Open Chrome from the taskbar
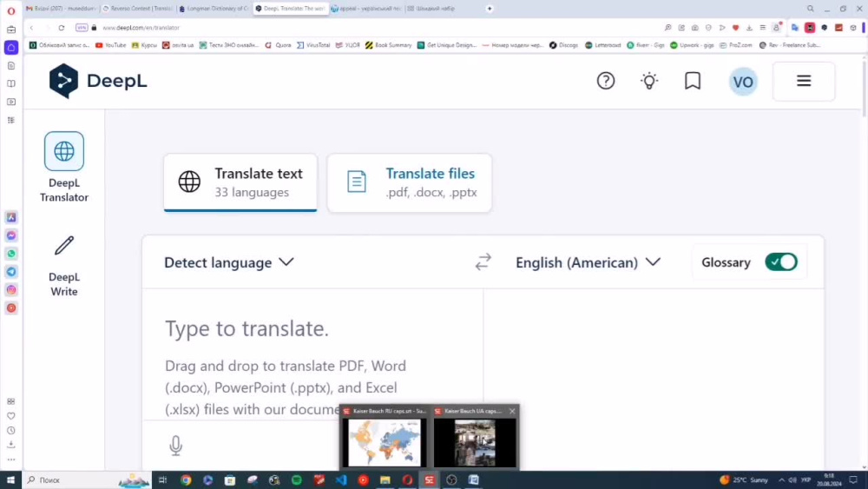Image resolution: width=868 pixels, height=489 pixels. (x=186, y=480)
